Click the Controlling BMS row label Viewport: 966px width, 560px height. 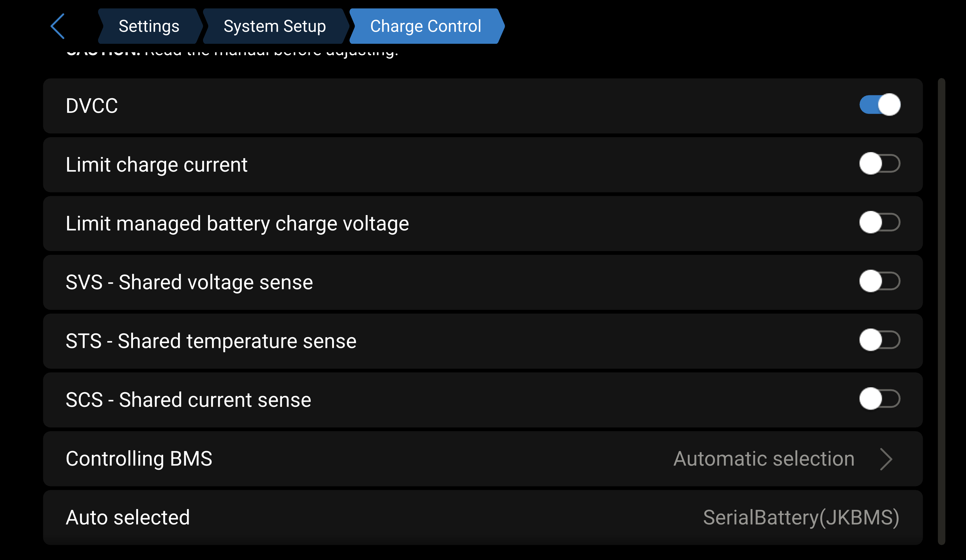click(x=139, y=459)
